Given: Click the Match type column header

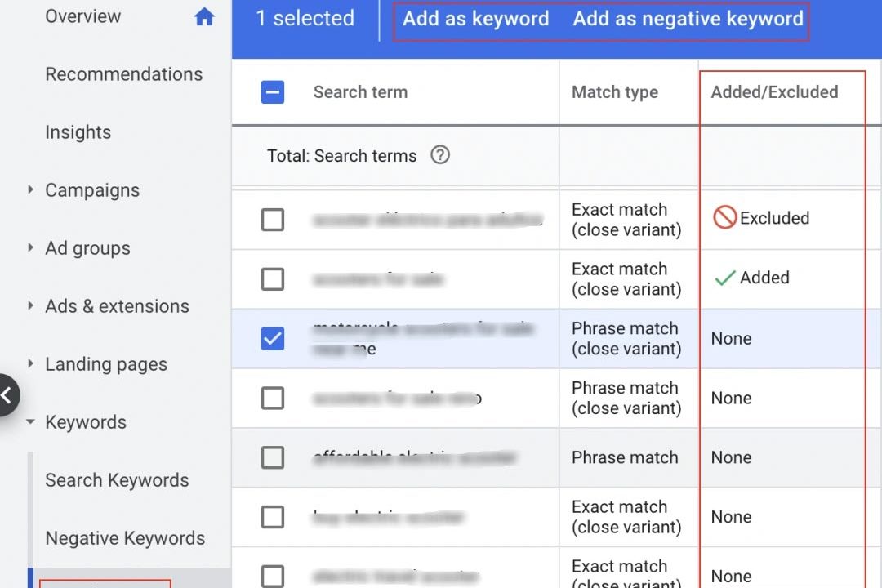Looking at the screenshot, I should tap(614, 92).
